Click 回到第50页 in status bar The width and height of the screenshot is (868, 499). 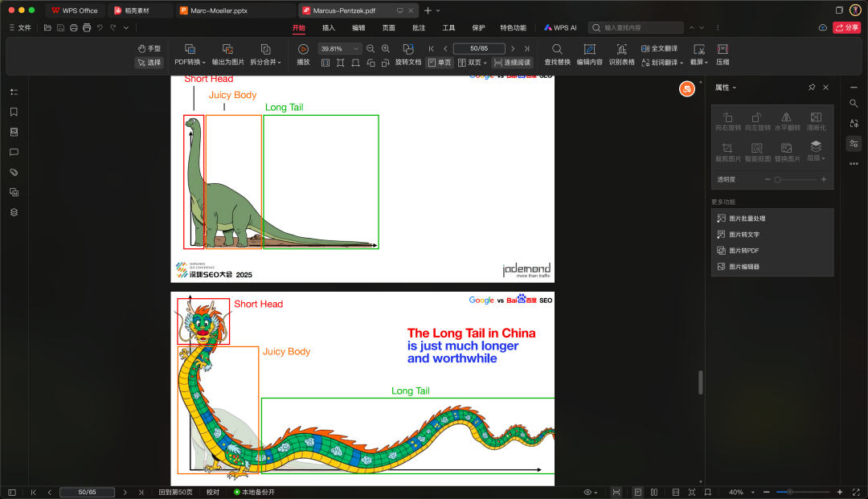[x=175, y=492]
